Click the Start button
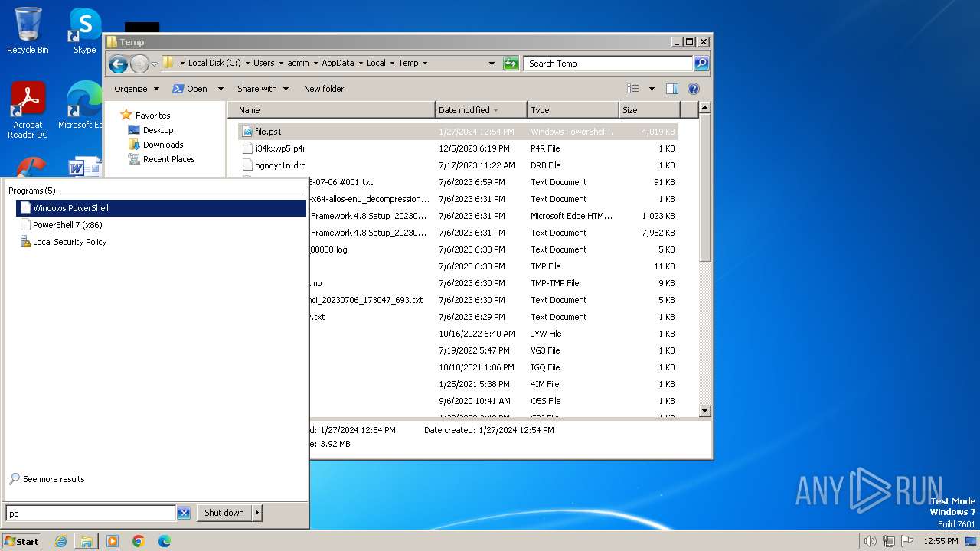 pyautogui.click(x=21, y=541)
